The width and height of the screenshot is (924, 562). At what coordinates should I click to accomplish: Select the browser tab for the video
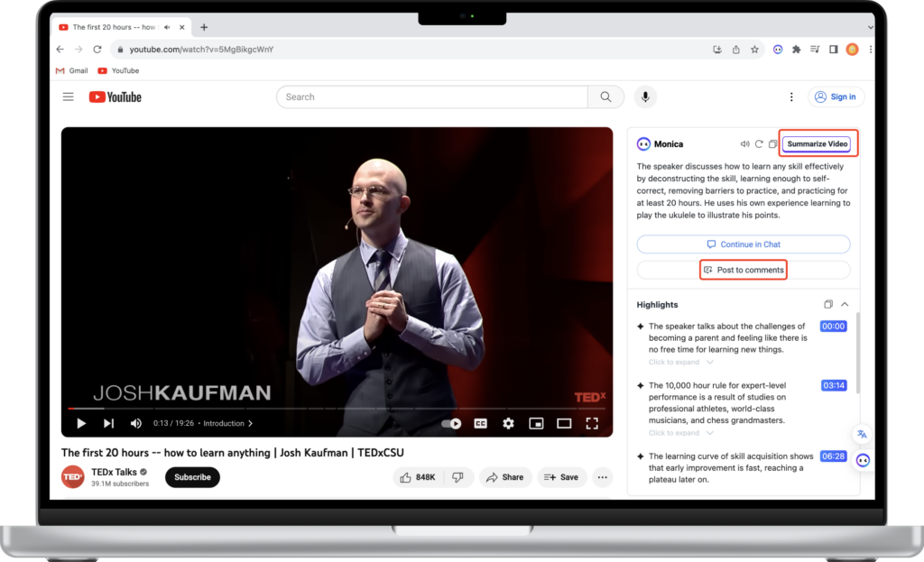click(108, 27)
